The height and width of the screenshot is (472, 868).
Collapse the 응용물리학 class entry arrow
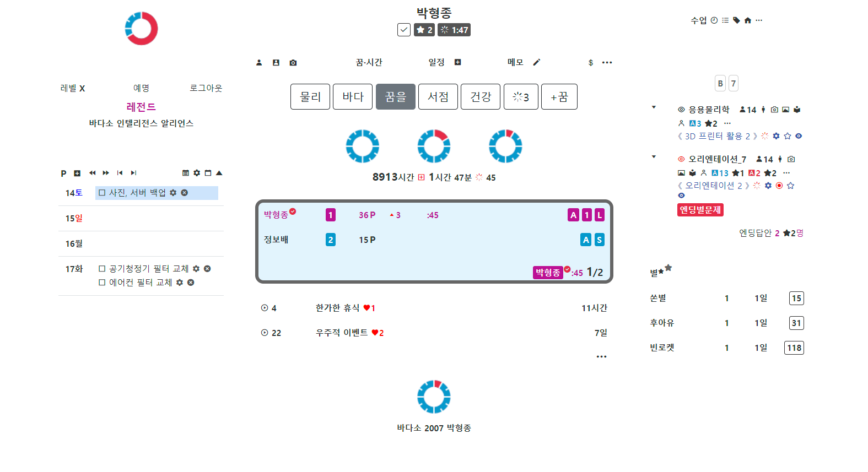654,107
